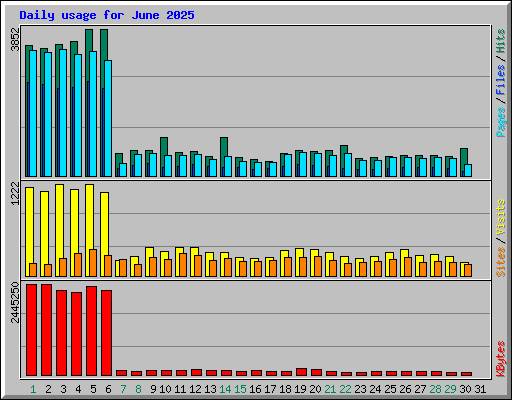Select the small red KBytes bar for day 19
The image size is (512, 400).
click(x=301, y=372)
